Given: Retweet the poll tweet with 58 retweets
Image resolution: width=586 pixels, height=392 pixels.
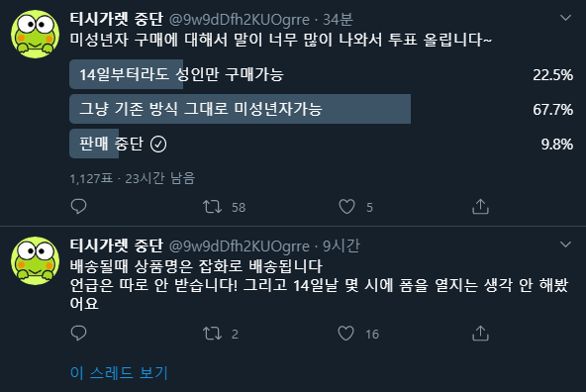Looking at the screenshot, I should click(x=212, y=207).
